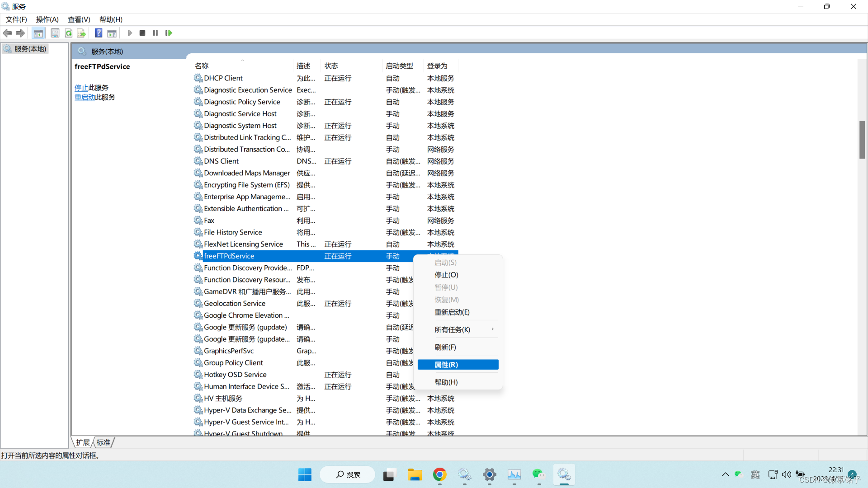This screenshot has width=868, height=488.
Task: Click the Stop Service toolbar icon
Action: pyautogui.click(x=142, y=33)
